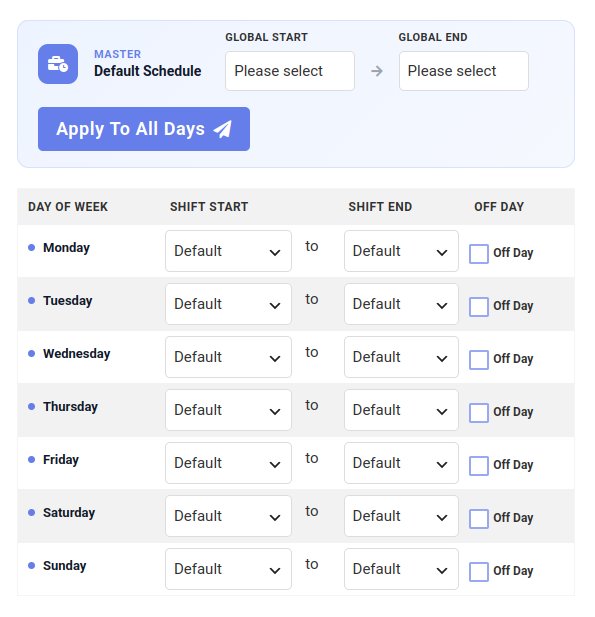
Task: Open Saturday shift end dropdown
Action: coord(401,516)
